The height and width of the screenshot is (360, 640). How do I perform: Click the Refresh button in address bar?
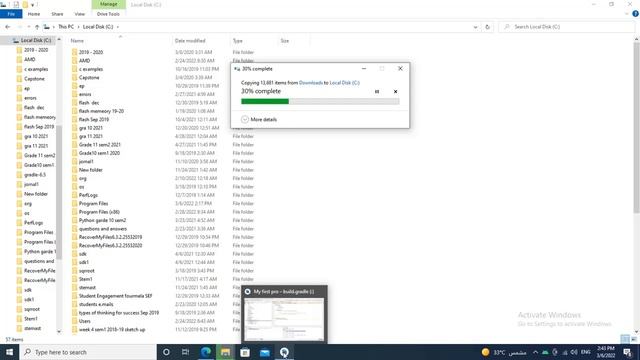(x=487, y=27)
